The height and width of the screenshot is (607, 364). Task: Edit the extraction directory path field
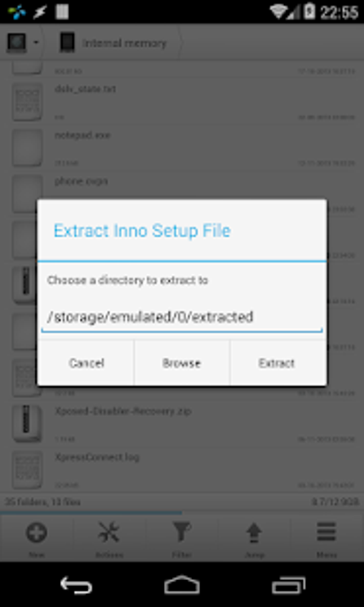[182, 317]
